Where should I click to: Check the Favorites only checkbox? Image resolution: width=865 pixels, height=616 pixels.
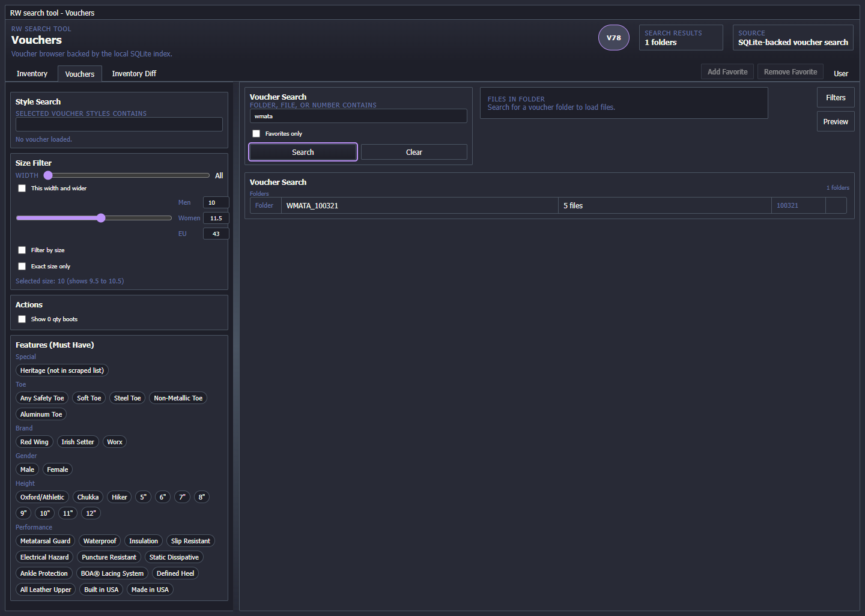[x=256, y=134]
